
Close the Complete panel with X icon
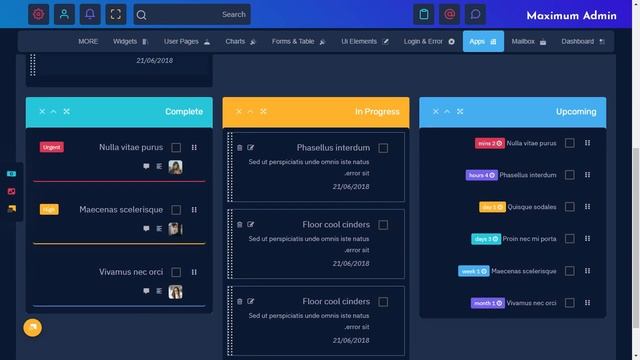42,111
